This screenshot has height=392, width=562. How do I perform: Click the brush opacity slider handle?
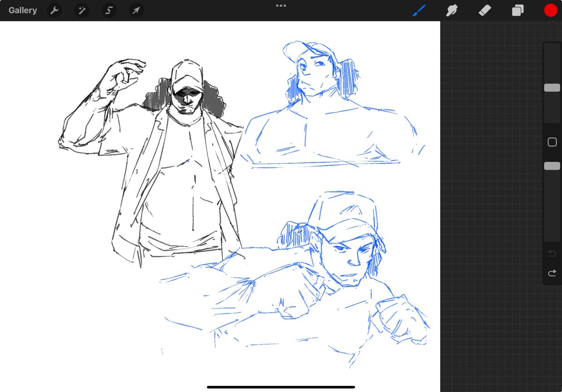tap(552, 166)
